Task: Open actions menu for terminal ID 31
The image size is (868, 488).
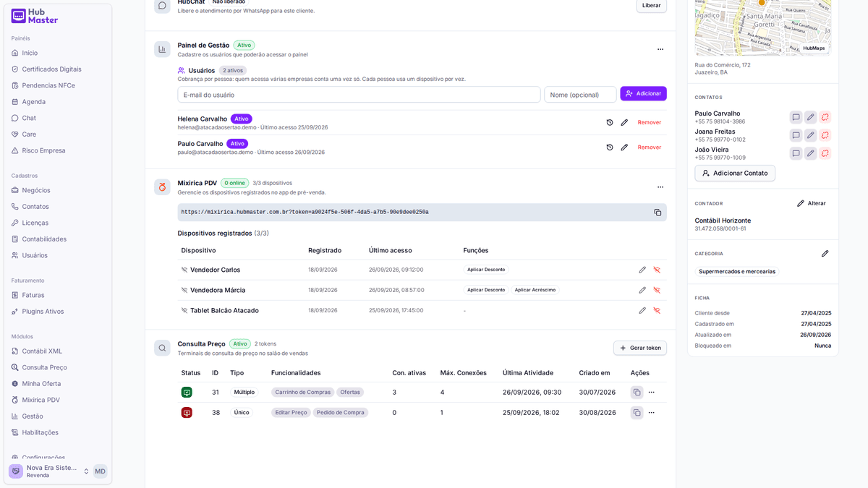Action: [651, 392]
